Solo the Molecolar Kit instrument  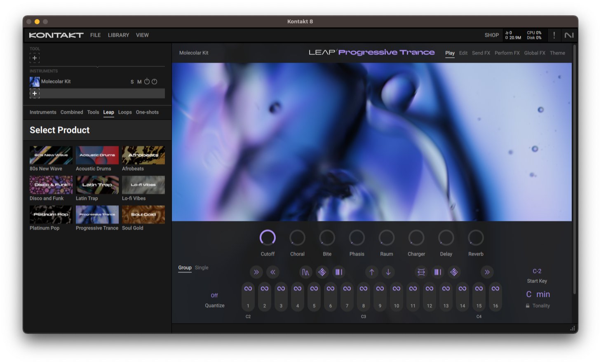point(133,82)
